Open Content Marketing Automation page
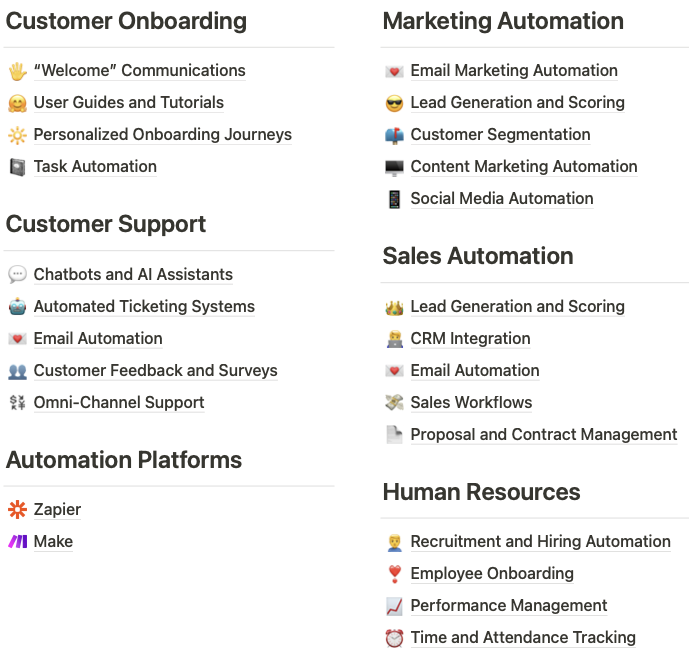Viewport: 689px width, 662px height. click(x=523, y=167)
